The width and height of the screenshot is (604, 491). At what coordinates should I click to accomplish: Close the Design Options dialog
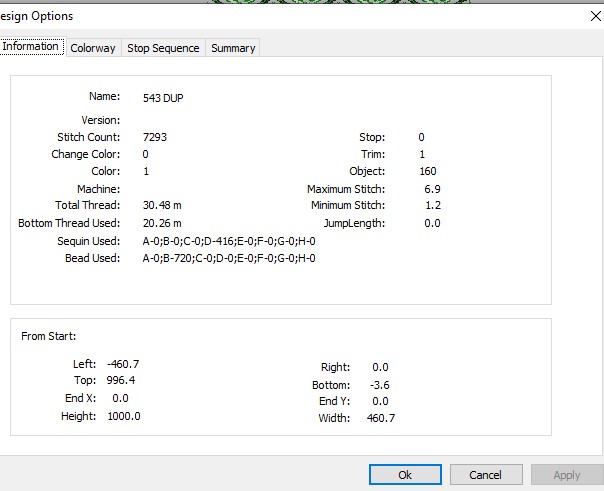pos(595,16)
